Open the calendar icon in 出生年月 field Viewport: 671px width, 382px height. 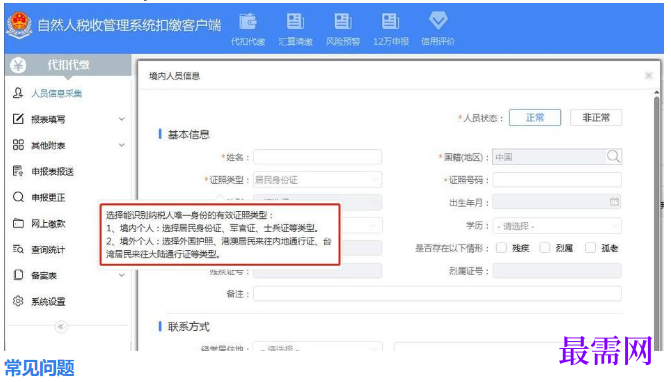click(x=614, y=202)
